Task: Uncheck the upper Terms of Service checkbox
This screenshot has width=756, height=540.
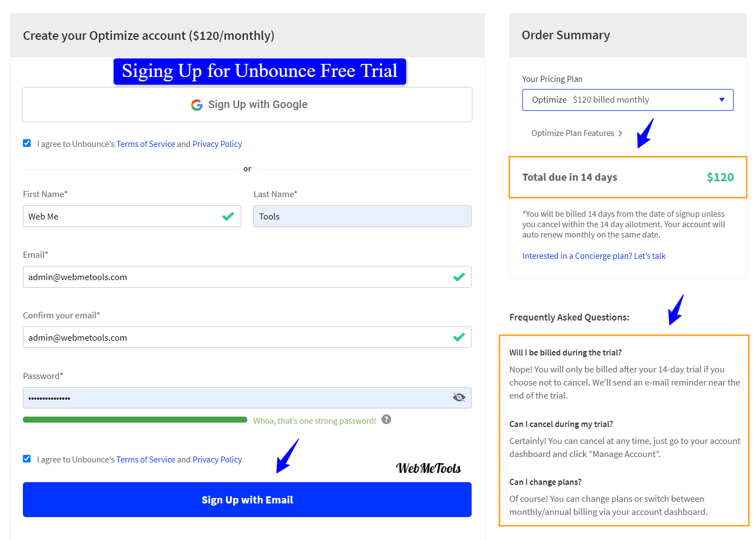Action: click(x=27, y=143)
